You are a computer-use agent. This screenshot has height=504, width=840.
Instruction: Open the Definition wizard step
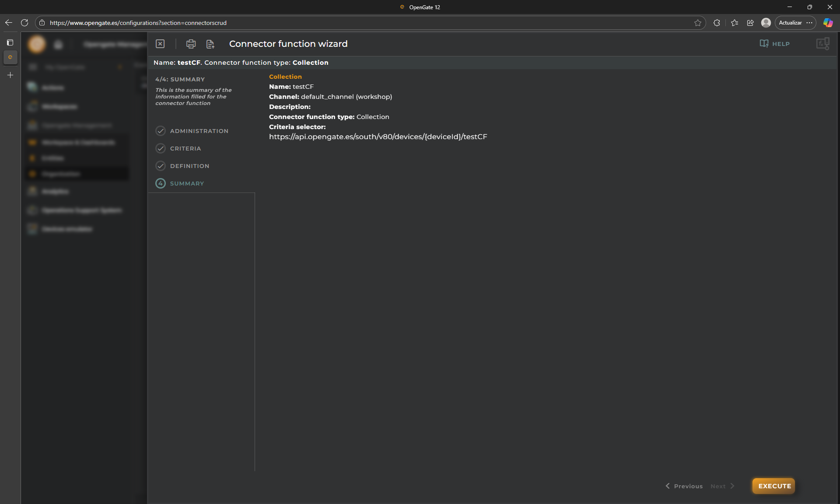point(189,166)
